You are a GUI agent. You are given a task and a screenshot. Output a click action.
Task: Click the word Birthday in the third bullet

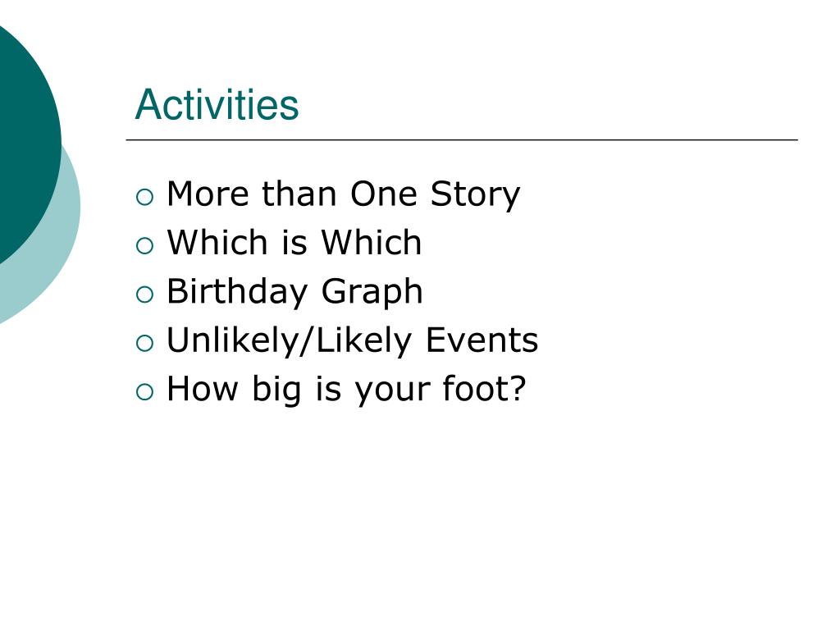click(237, 293)
